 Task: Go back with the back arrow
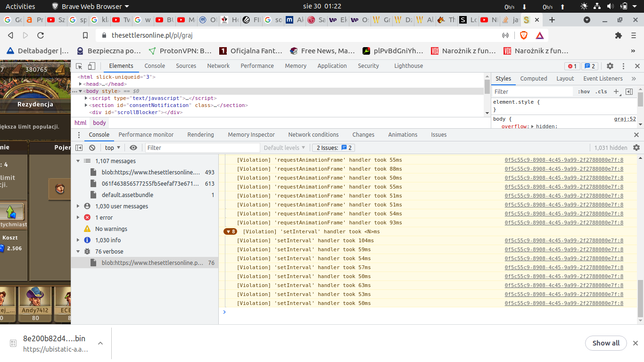(11, 35)
